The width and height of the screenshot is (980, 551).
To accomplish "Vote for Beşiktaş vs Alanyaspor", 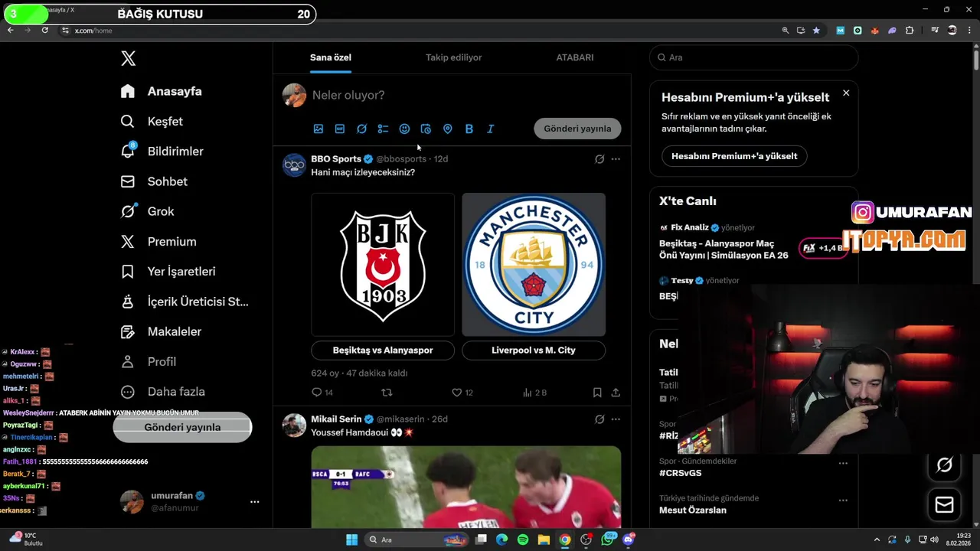I will click(383, 350).
